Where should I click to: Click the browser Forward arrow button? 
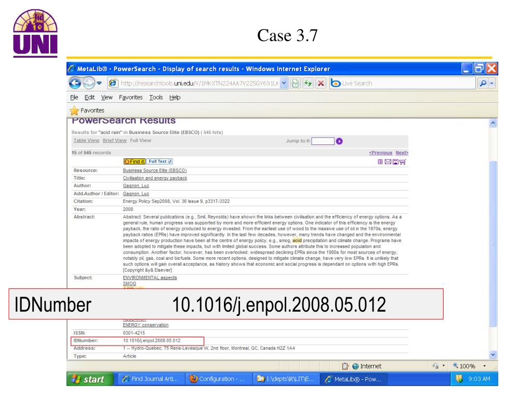click(88, 83)
